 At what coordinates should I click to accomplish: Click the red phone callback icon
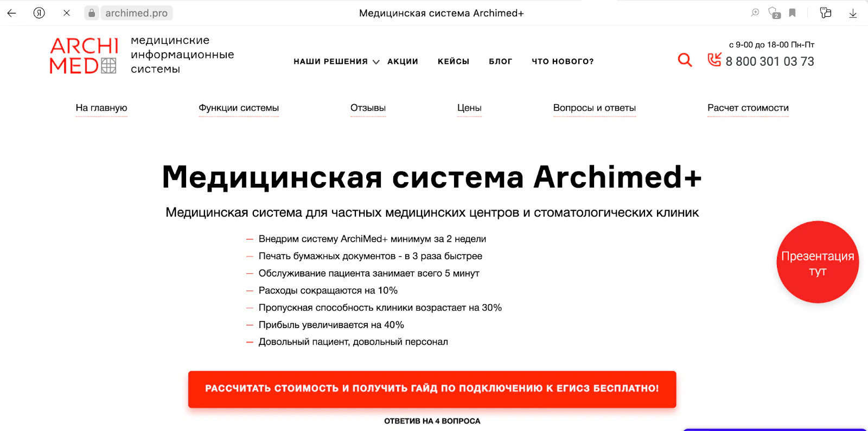[x=714, y=59]
